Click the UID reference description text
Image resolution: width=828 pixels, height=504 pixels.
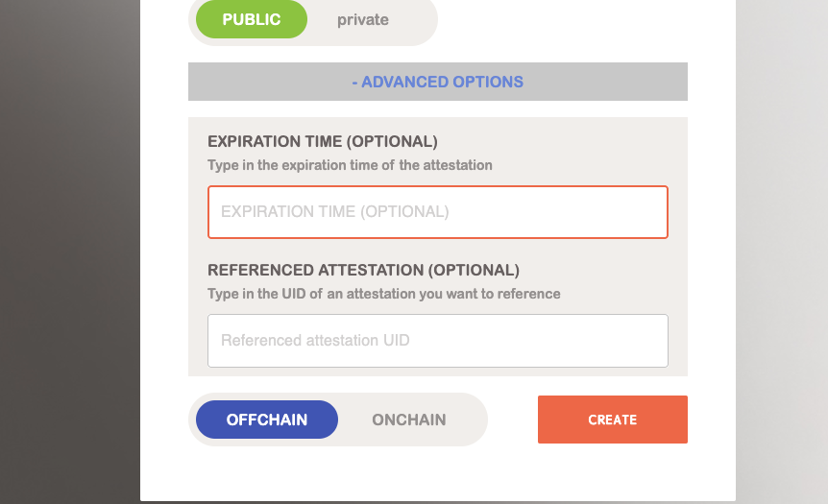coord(383,294)
